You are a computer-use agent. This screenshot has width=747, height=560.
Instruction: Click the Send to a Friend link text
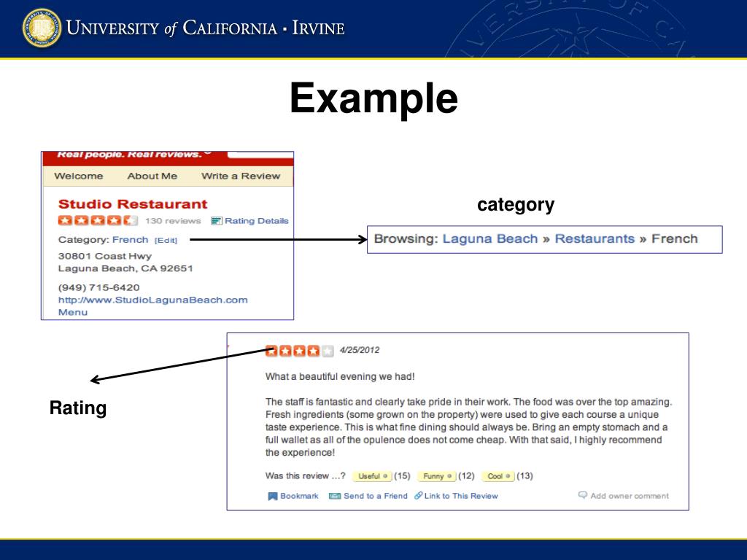(x=376, y=496)
